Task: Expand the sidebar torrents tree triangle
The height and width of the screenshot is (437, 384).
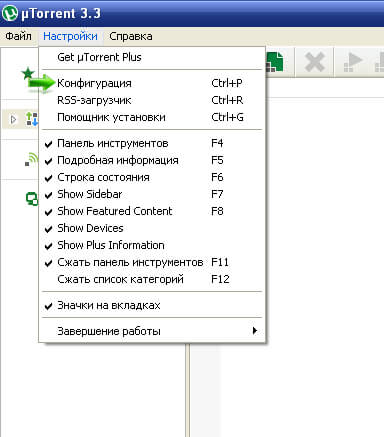Action: point(13,119)
